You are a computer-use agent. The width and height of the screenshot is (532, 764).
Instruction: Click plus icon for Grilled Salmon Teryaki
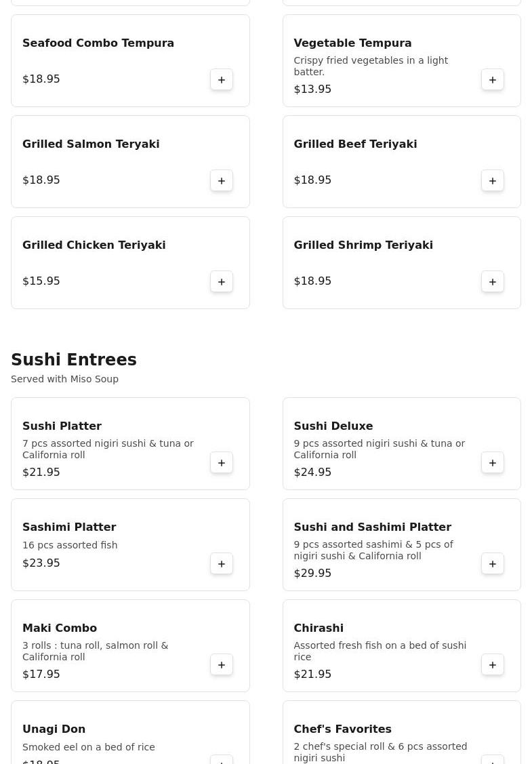coord(222,181)
